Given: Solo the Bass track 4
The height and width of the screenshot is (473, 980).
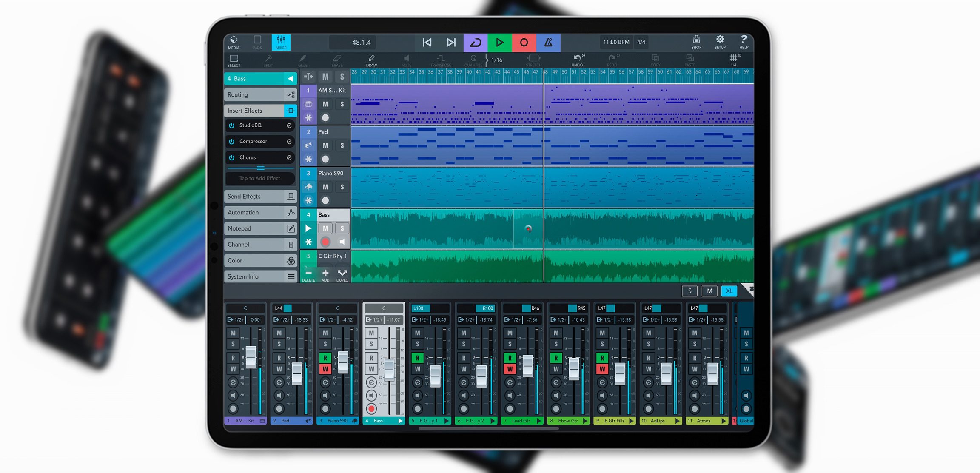Looking at the screenshot, I should pos(341,228).
